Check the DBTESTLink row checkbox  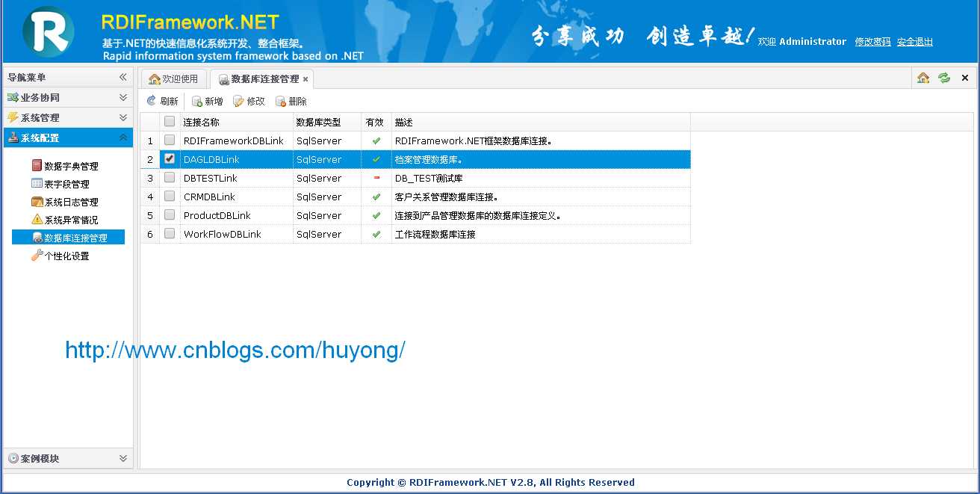[x=170, y=177]
